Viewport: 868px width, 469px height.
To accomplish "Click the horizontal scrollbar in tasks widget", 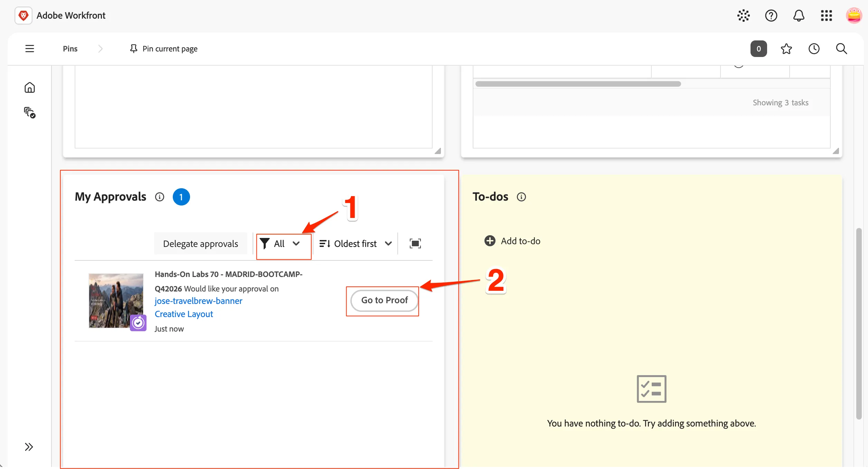I will [x=578, y=84].
